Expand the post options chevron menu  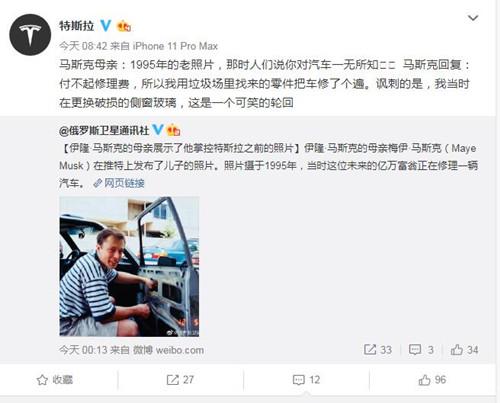[473, 18]
